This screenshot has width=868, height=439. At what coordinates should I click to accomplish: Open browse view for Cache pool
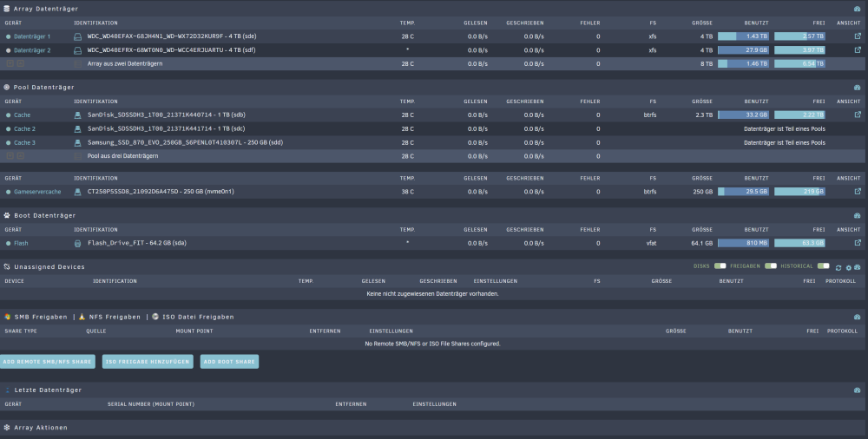click(858, 115)
